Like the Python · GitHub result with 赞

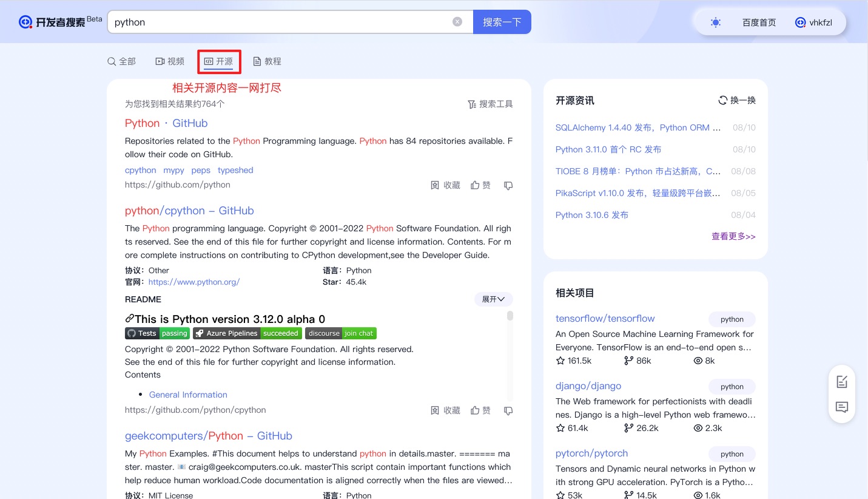480,185
